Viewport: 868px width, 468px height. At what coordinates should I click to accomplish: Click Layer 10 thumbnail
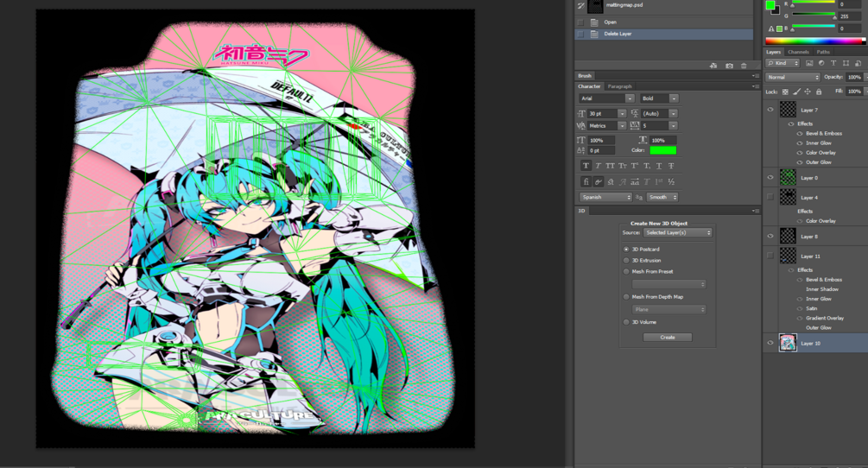pos(788,343)
